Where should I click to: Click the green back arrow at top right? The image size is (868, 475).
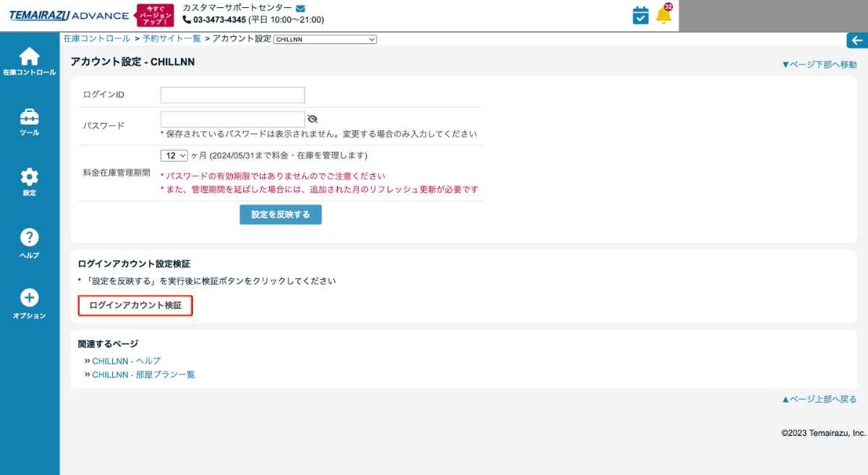click(x=858, y=40)
